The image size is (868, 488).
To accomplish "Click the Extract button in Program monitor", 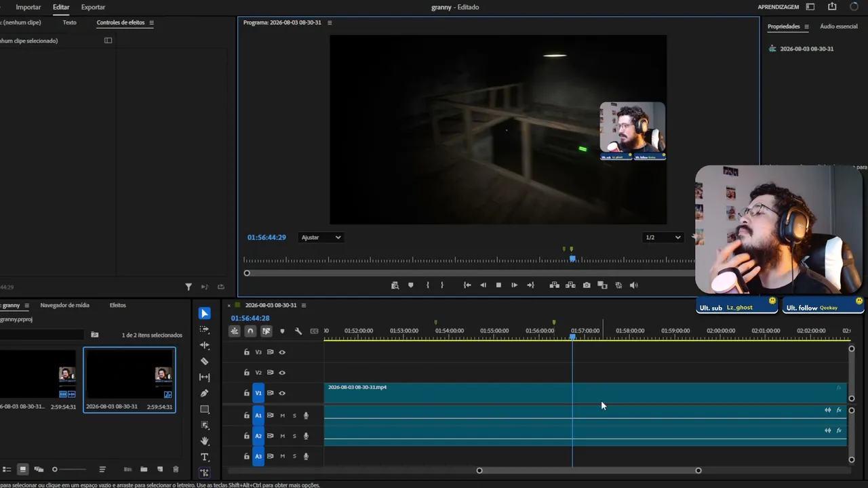I will point(570,285).
